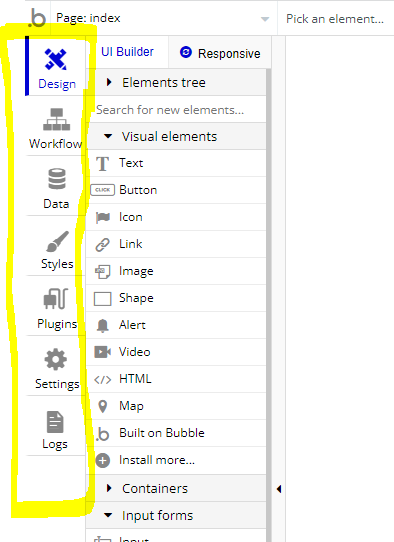Click the Plugins label text
This screenshot has height=542, width=394.
pyautogui.click(x=57, y=324)
